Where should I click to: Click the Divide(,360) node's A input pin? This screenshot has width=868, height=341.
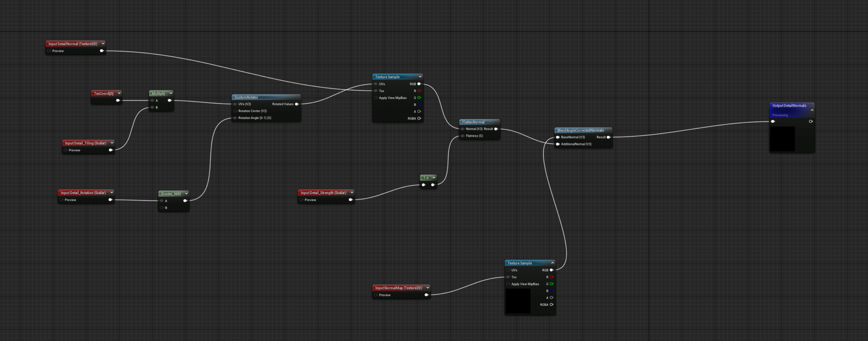pos(161,200)
